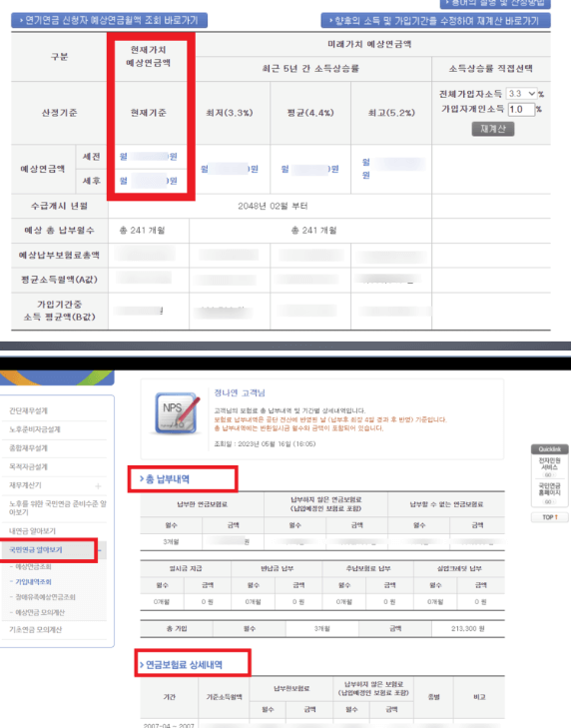
Task: Click the GO button under 국민연금 홈페이지
Action: (549, 502)
